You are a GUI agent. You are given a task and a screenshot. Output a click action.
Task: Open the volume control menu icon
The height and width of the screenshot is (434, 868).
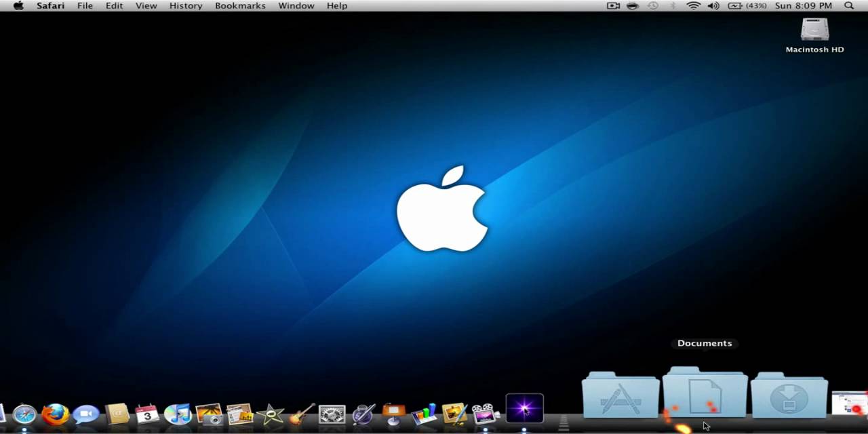pyautogui.click(x=713, y=5)
